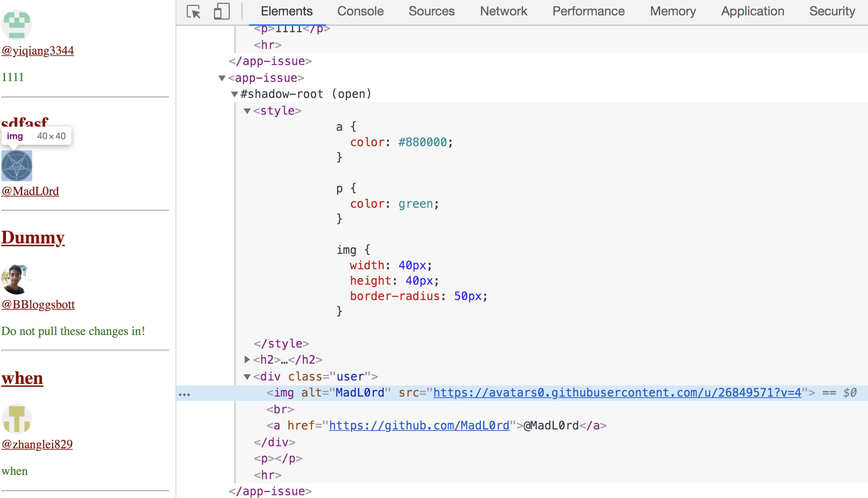Click the MadL0rd avatar image

[17, 166]
